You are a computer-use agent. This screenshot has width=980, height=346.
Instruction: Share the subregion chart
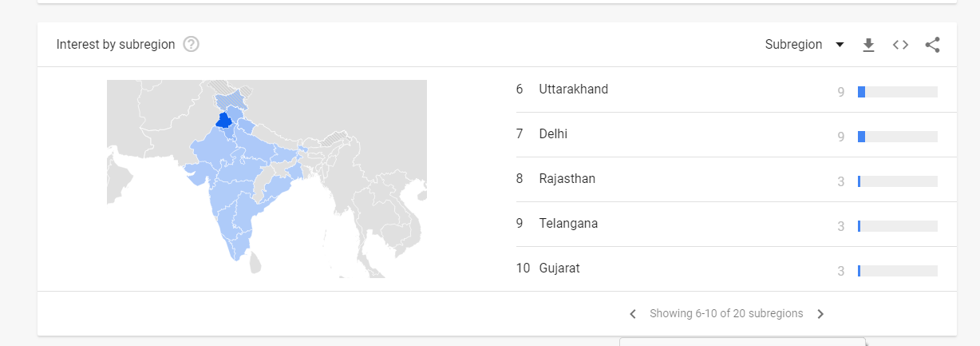coord(932,45)
